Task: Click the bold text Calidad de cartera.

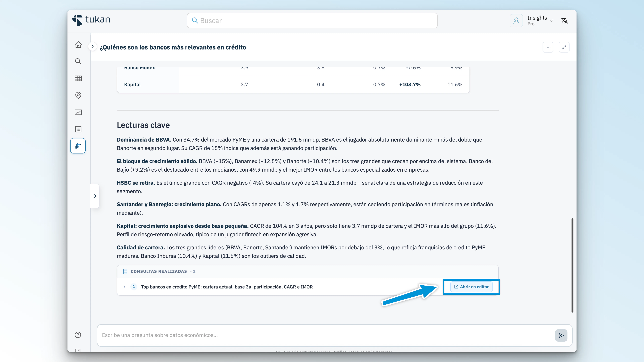Action: click(x=141, y=247)
